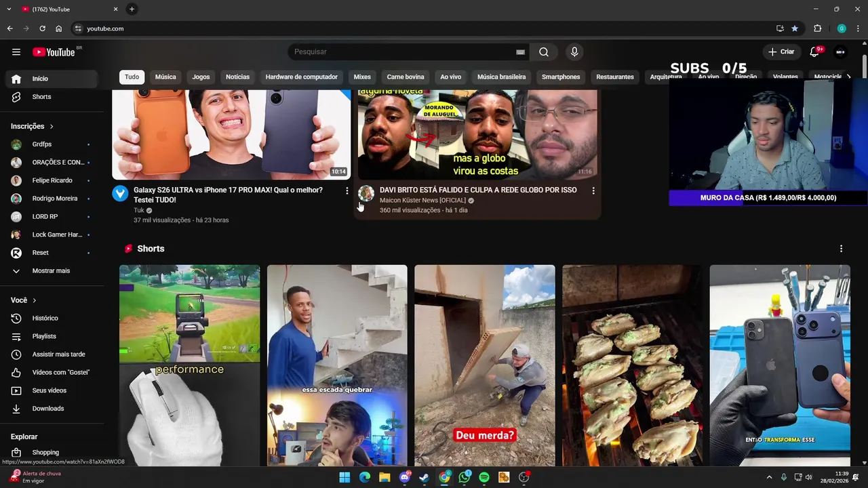Open Galaxy S26 ULTRA video thumbnail

[x=231, y=134]
